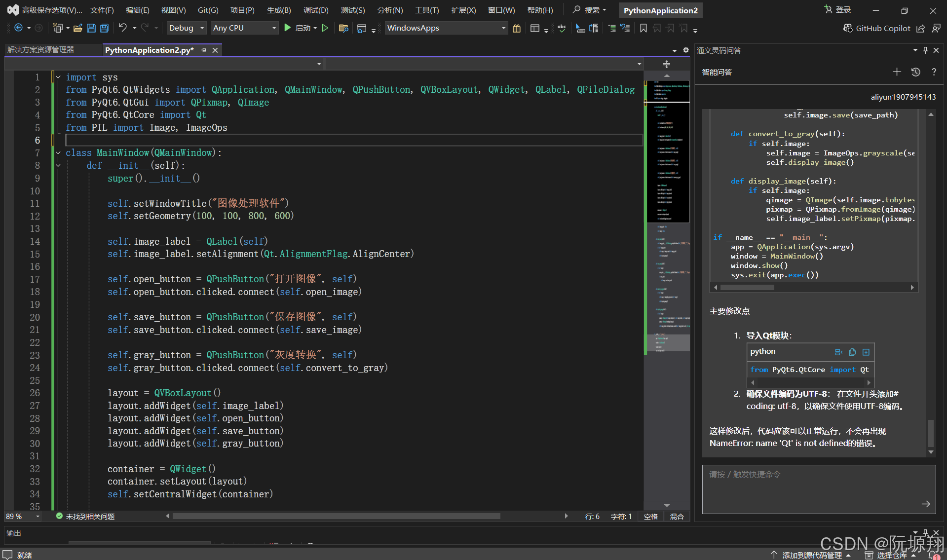Undo the last edit
The width and height of the screenshot is (947, 560).
[x=123, y=28]
